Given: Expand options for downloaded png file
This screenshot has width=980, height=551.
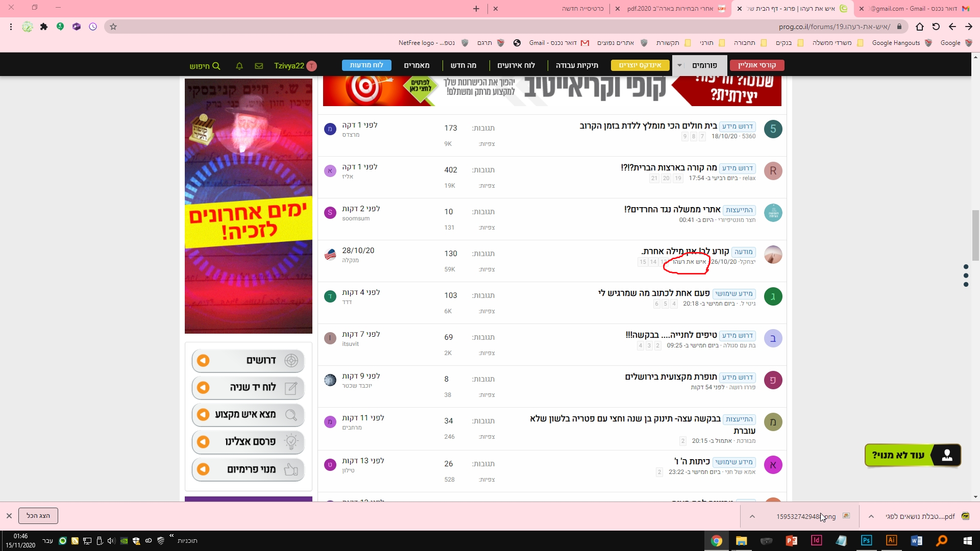Looking at the screenshot, I should point(752,516).
